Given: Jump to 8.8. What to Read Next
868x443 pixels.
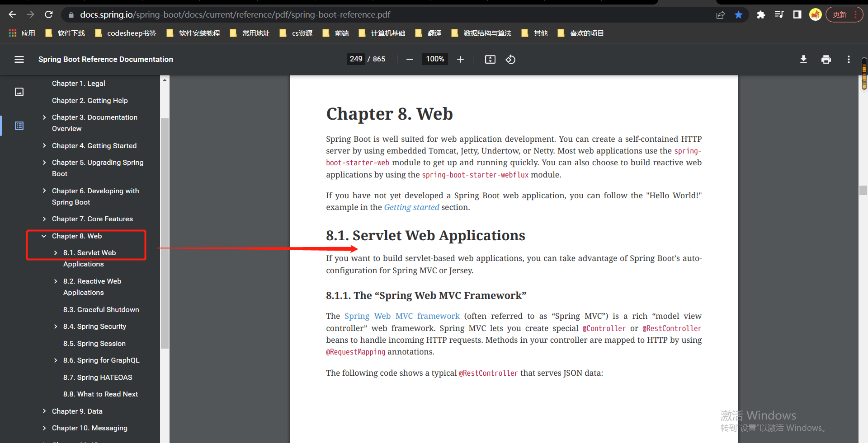Looking at the screenshot, I should (x=100, y=394).
